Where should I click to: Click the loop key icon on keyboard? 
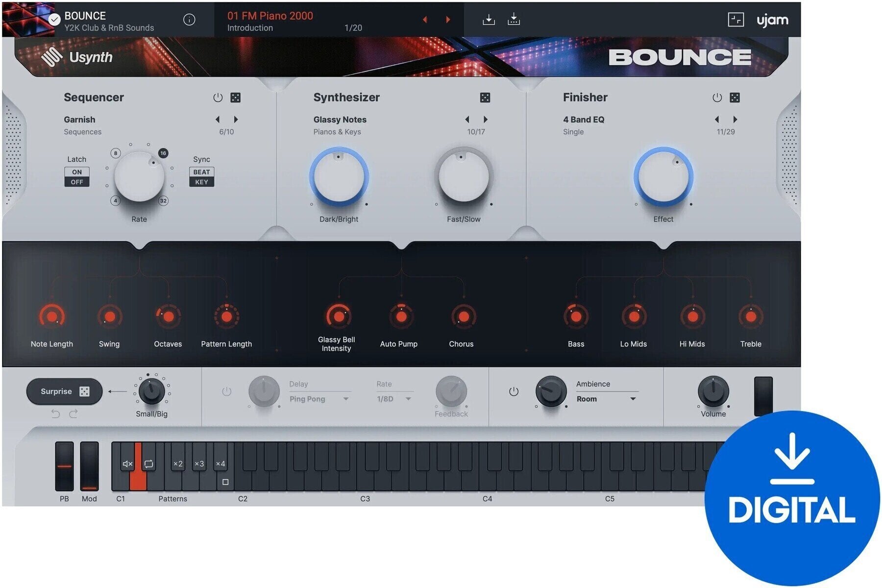(148, 464)
